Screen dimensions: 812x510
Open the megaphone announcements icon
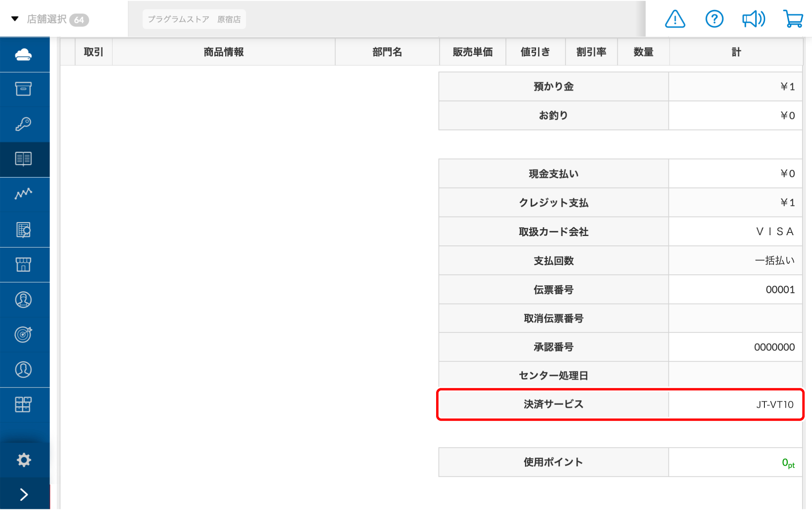coord(753,19)
